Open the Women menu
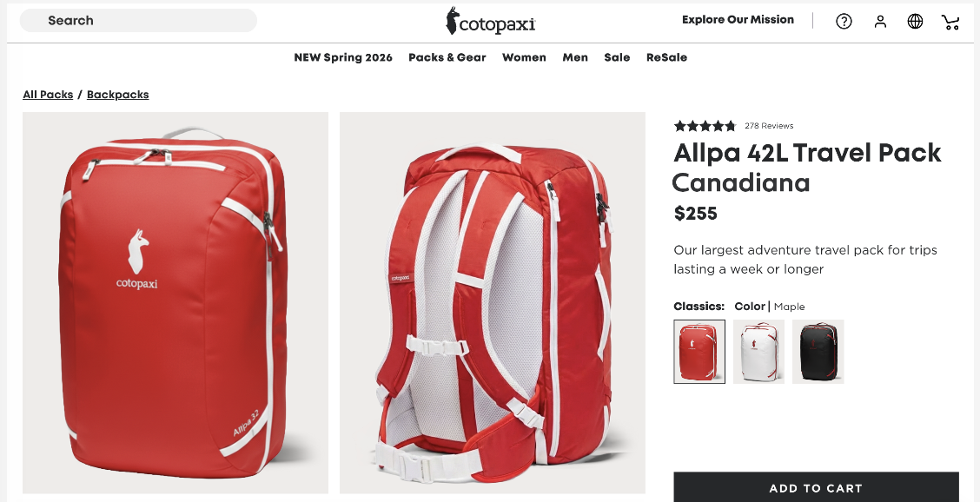Screen dimensions: 980x502 pos(524,57)
